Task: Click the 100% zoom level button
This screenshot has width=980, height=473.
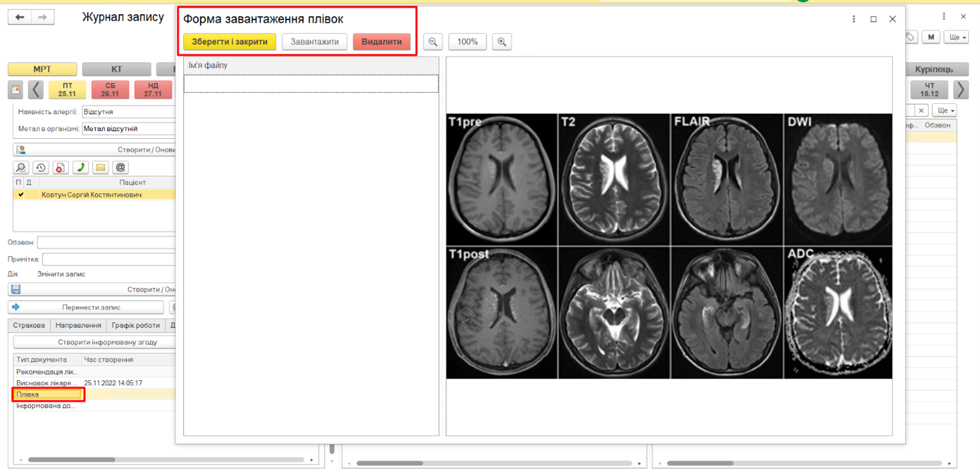Action: (x=467, y=42)
